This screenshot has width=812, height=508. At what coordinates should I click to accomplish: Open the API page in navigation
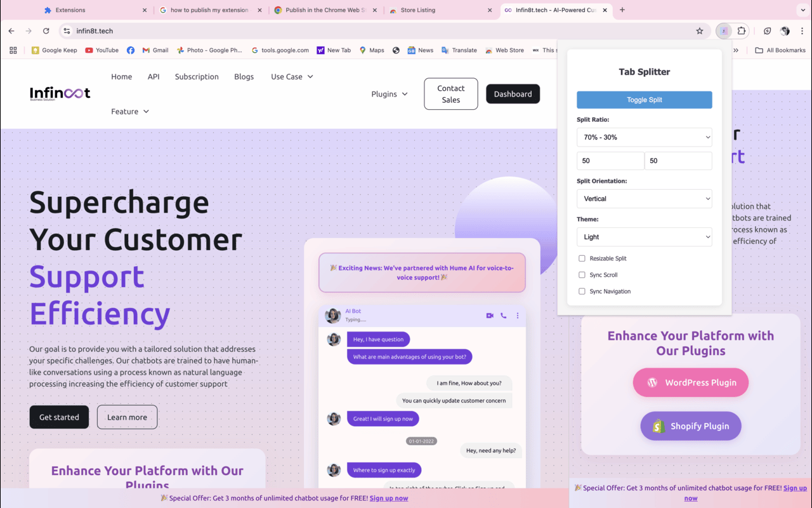[x=154, y=77]
